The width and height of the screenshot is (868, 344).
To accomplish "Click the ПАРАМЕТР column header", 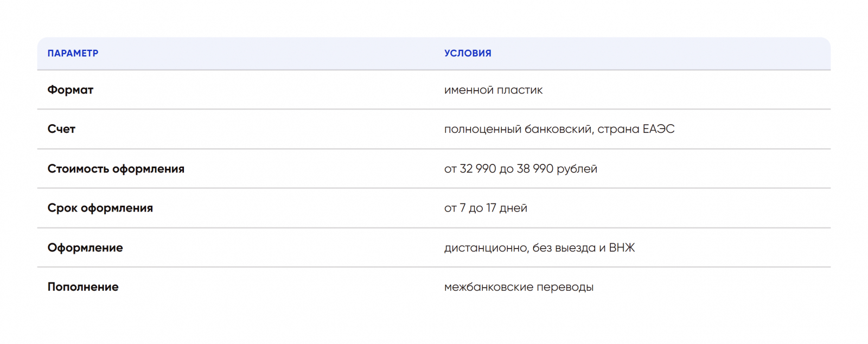I will click(x=73, y=53).
